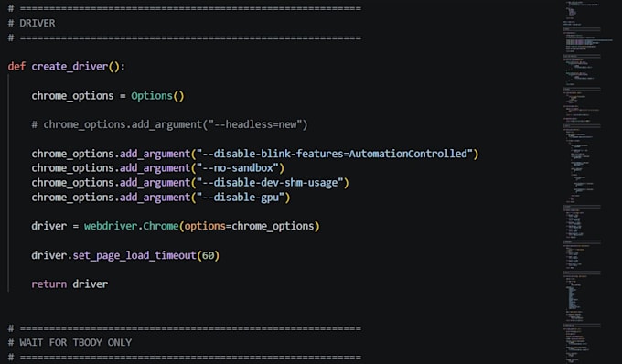Click the 'Options' class name
Image resolution: width=622 pixels, height=364 pixels.
click(x=152, y=96)
